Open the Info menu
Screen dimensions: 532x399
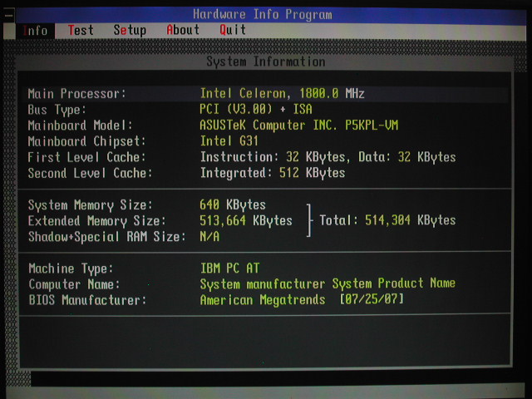35,31
